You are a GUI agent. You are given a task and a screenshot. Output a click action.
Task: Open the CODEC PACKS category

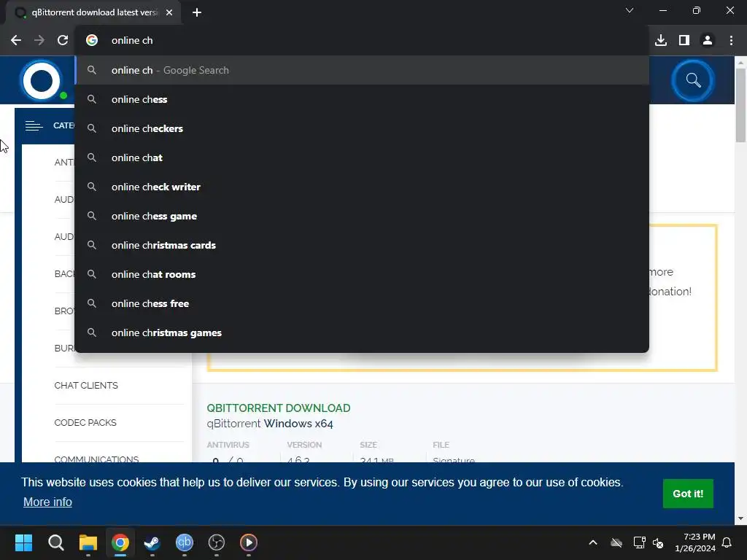click(x=85, y=422)
